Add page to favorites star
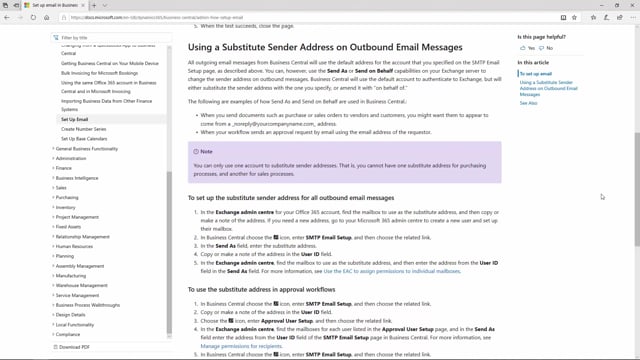 point(574,18)
